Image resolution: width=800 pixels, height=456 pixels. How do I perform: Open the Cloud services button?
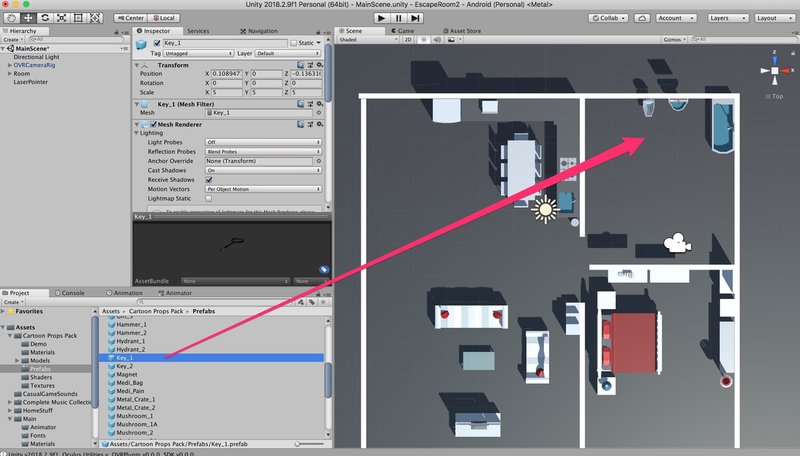click(x=642, y=18)
